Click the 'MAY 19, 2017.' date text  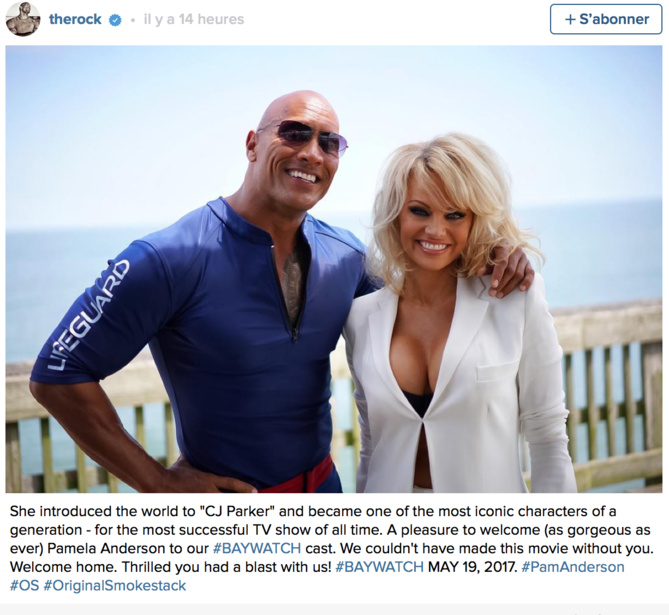472,567
